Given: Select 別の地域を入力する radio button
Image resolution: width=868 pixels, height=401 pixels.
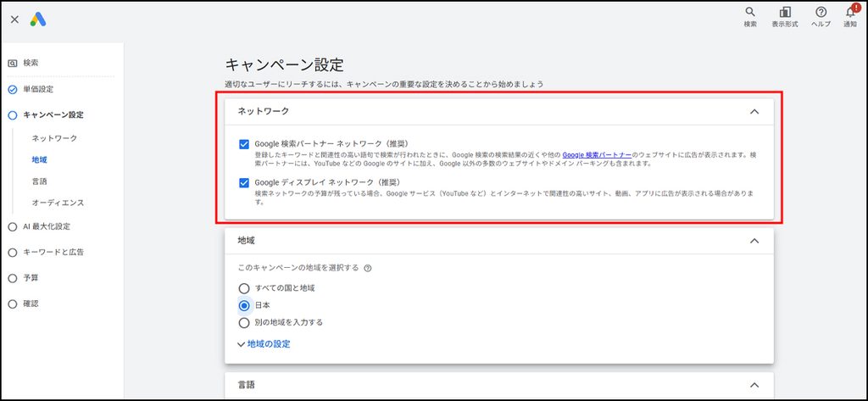Looking at the screenshot, I should 244,322.
